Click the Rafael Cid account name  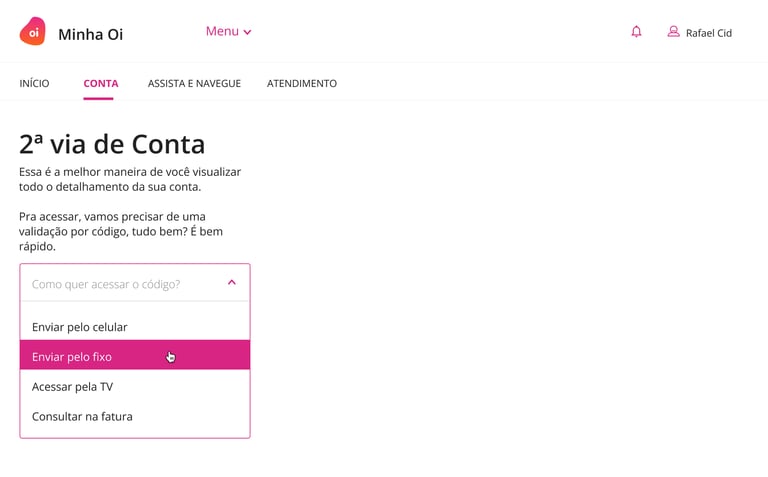708,33
